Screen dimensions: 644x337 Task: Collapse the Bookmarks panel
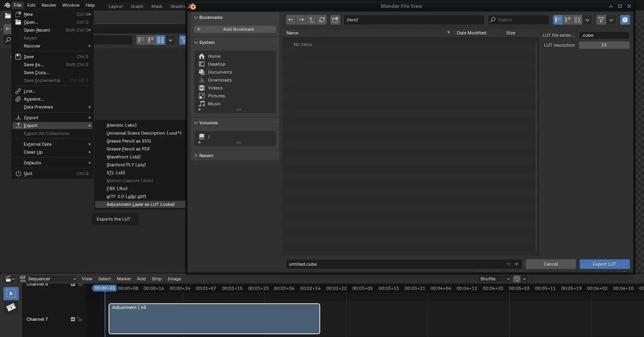click(x=196, y=17)
